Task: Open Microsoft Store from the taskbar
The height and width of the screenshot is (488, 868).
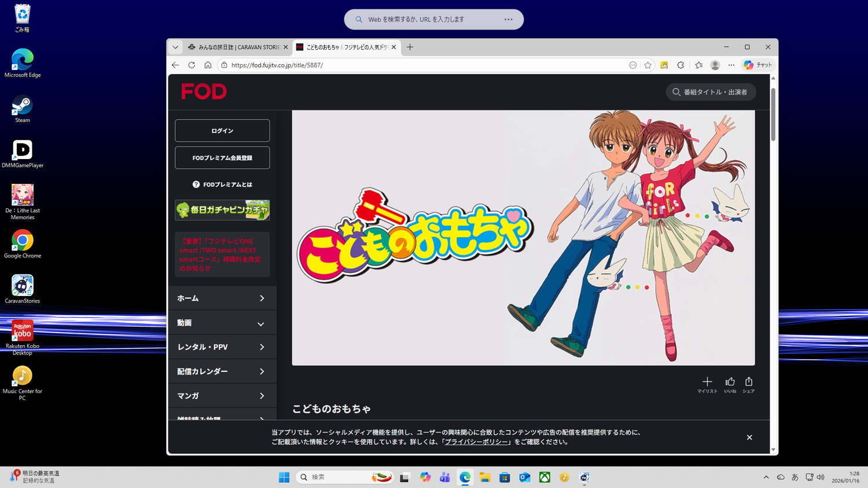Action: click(x=505, y=477)
